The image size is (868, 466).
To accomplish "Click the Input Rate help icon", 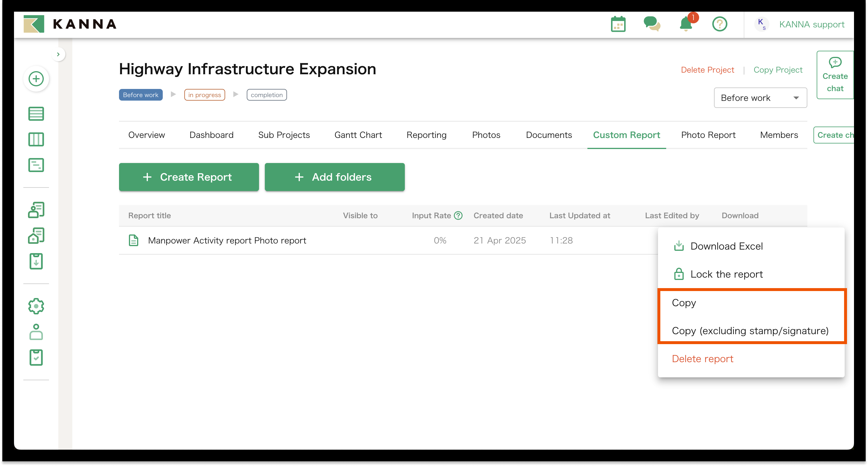I will pyautogui.click(x=458, y=215).
